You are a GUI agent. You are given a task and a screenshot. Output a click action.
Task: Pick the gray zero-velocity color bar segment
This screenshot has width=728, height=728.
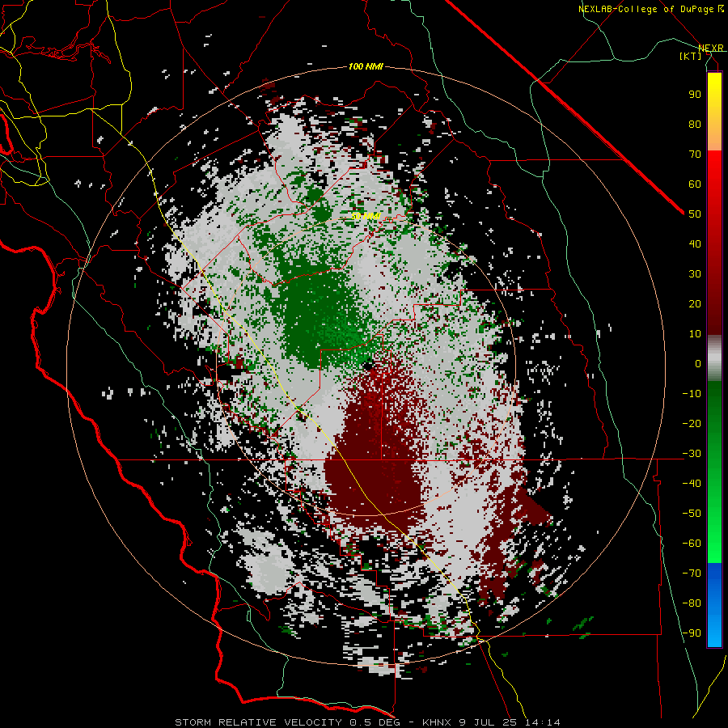tap(714, 358)
